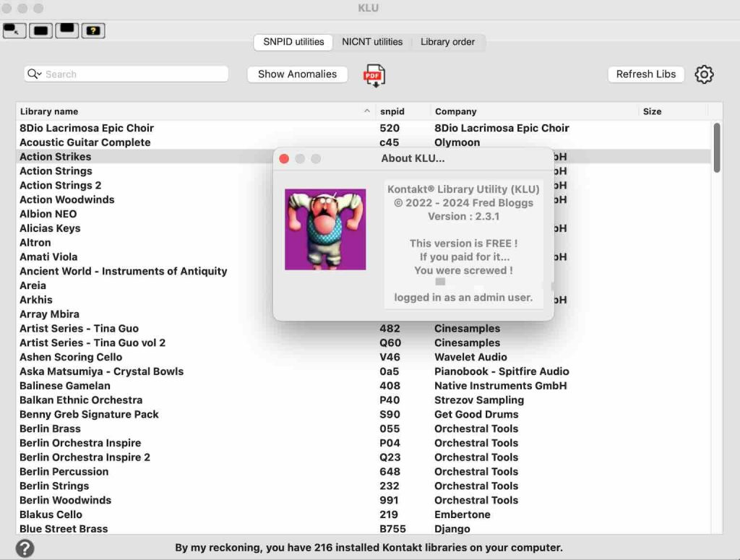Toggle sort order on Library name column

pos(48,111)
